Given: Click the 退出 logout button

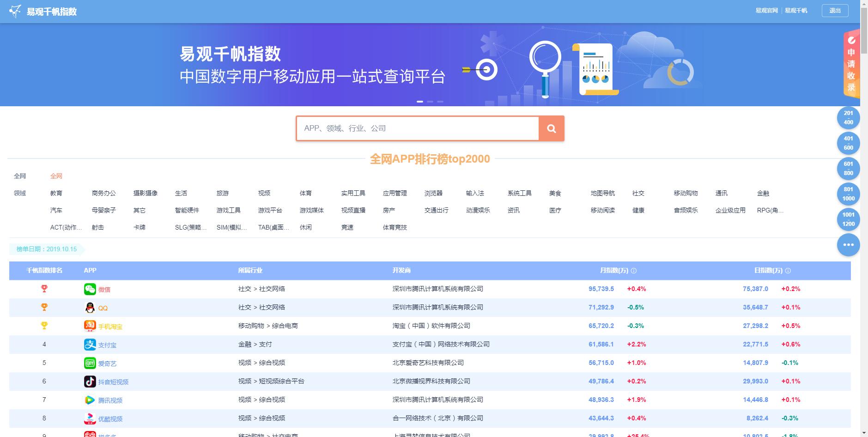Looking at the screenshot, I should pyautogui.click(x=835, y=11).
